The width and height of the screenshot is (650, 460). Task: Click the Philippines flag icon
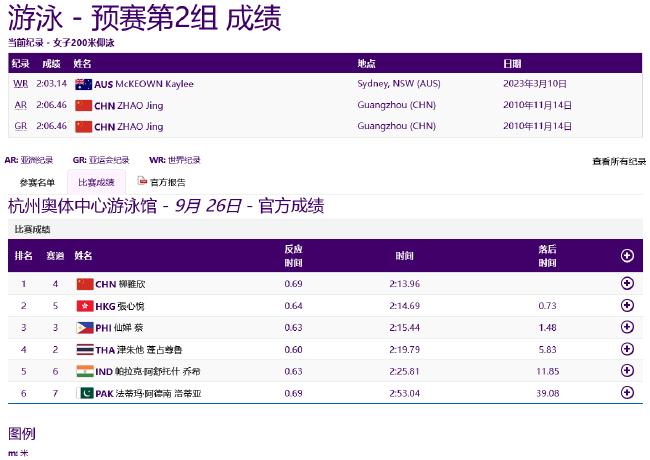(85, 328)
